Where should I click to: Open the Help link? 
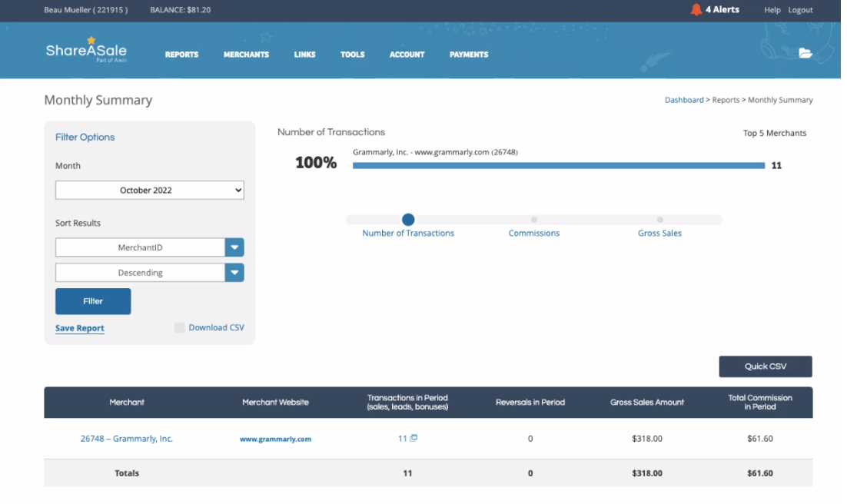[772, 10]
